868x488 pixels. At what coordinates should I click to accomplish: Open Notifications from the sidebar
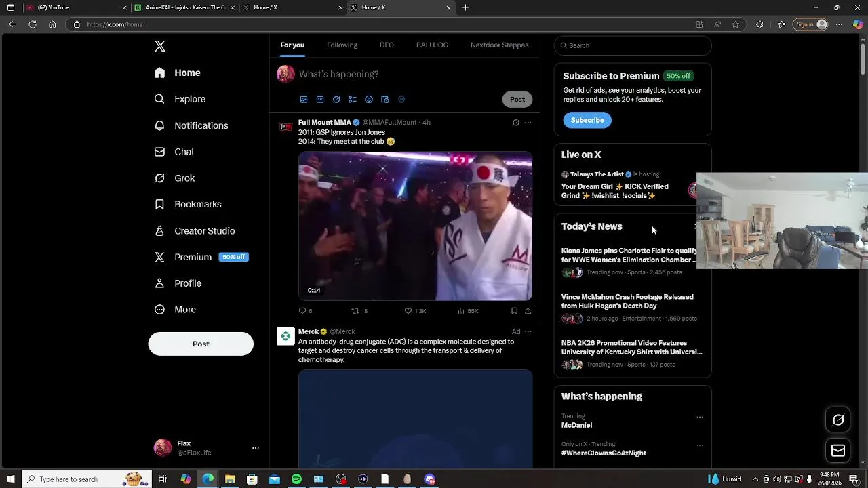coord(191,125)
